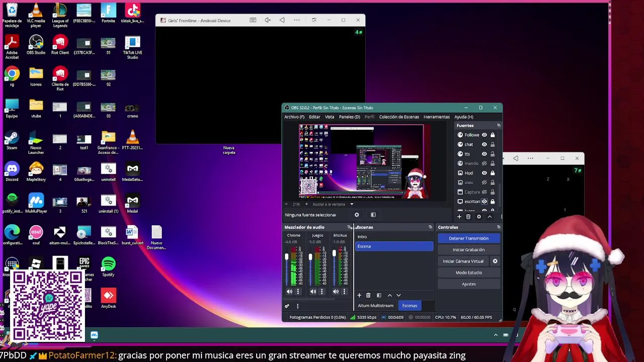Open Chrome channel three-dot options menu
The image size is (644, 362).
pyautogui.click(x=298, y=292)
